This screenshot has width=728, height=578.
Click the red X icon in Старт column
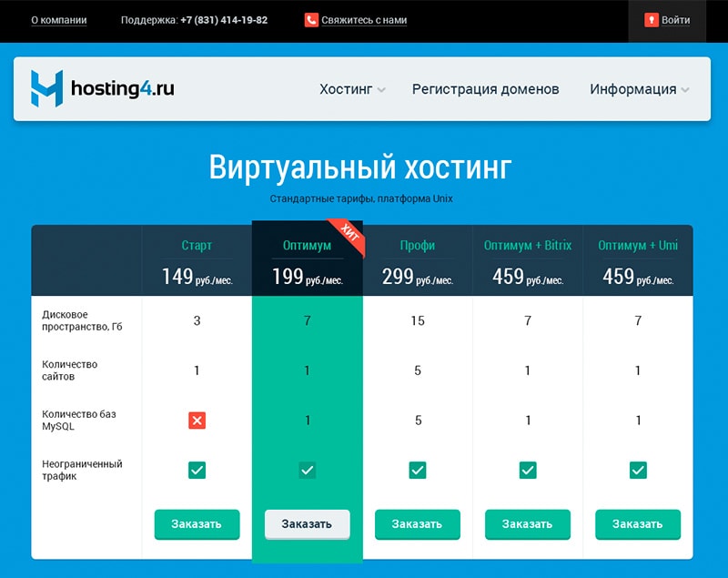coord(197,420)
